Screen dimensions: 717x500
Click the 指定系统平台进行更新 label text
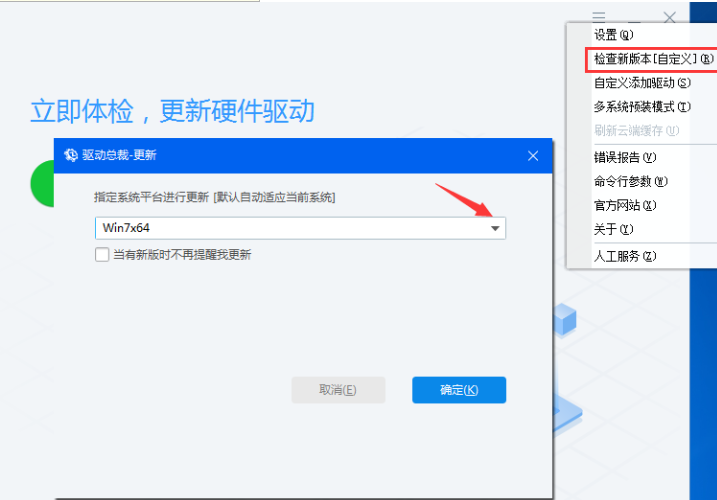click(151, 197)
